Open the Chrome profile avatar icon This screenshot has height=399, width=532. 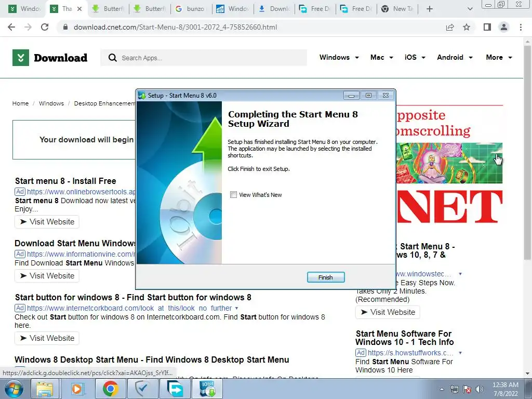[504, 27]
